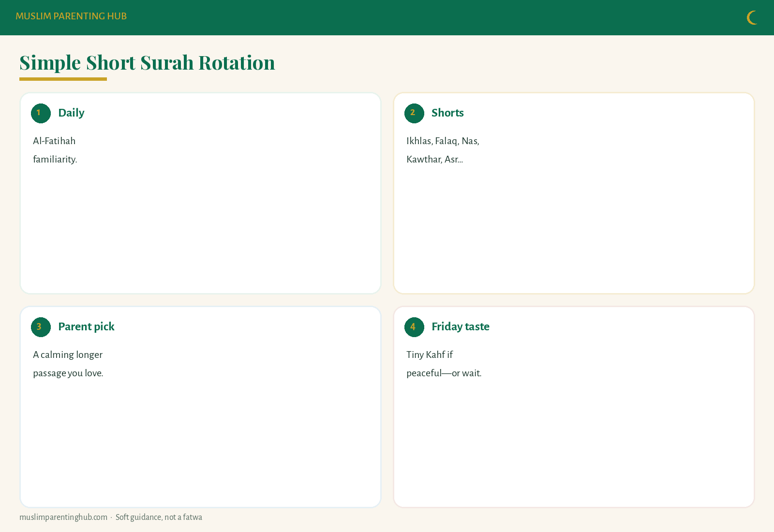Click the Tiny Kahf if text line
The width and height of the screenshot is (774, 532).
(x=430, y=355)
